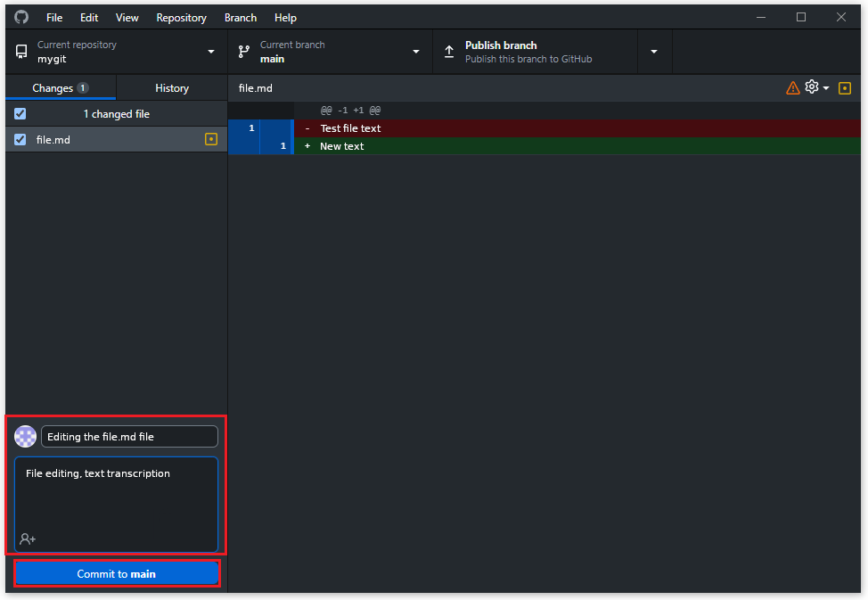Screen dimensions: 868x600
Task: Click the modified status icon beside file.md in the list
Action: tap(211, 139)
